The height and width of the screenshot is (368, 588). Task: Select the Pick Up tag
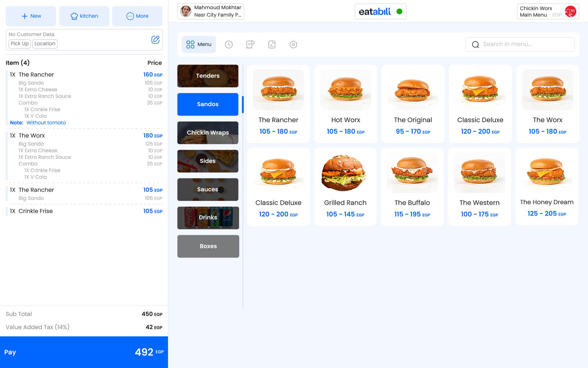pos(20,43)
